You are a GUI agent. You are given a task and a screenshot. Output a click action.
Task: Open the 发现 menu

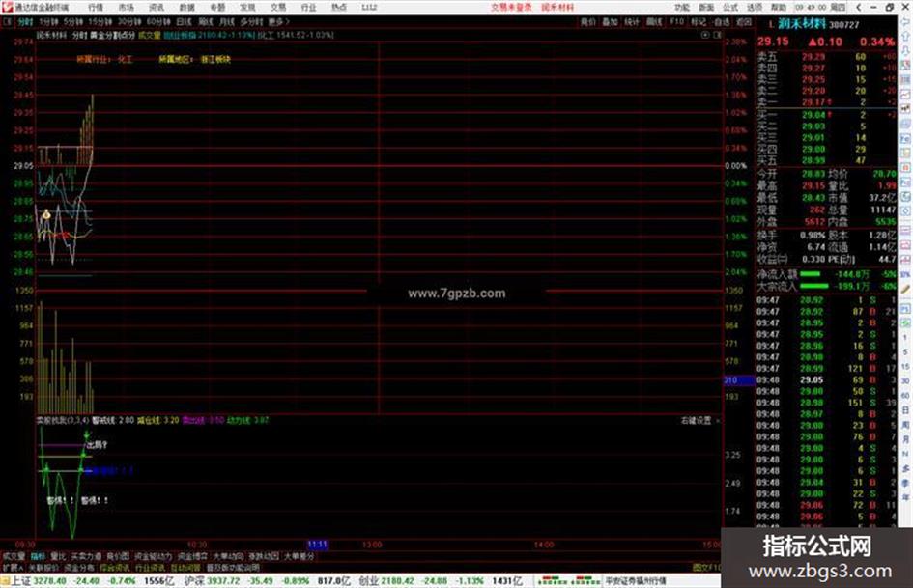(247, 7)
